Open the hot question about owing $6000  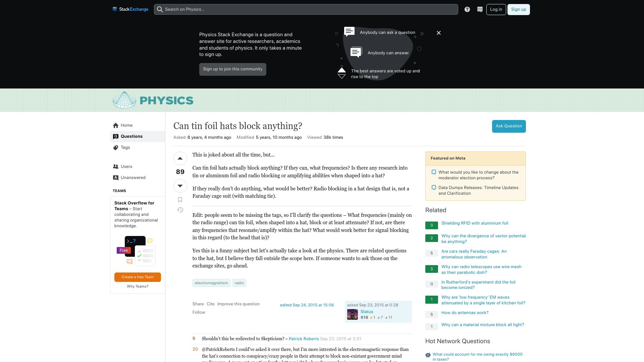(x=478, y=357)
